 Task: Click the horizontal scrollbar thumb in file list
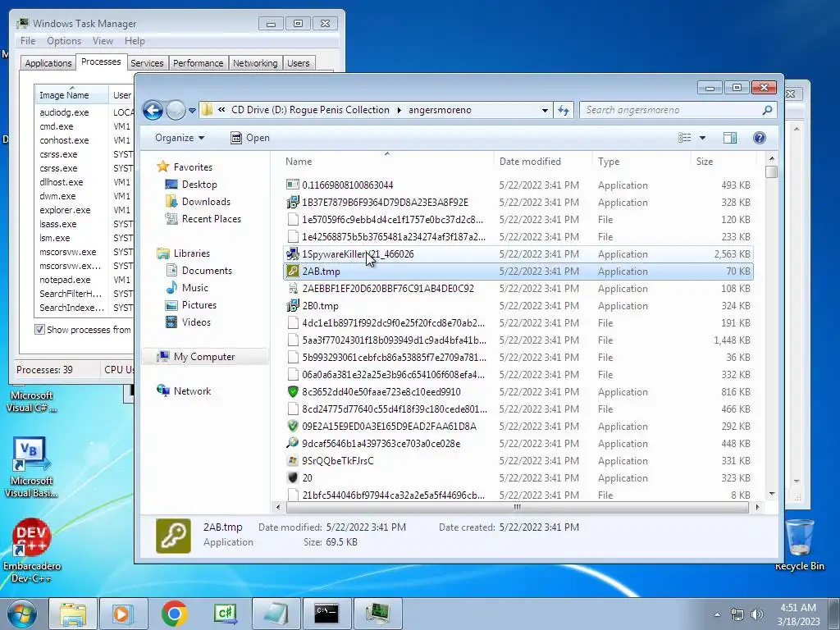pos(517,507)
